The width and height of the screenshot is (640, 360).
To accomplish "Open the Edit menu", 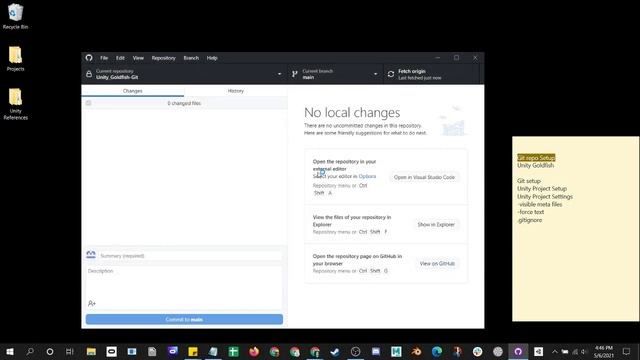I will pos(120,58).
